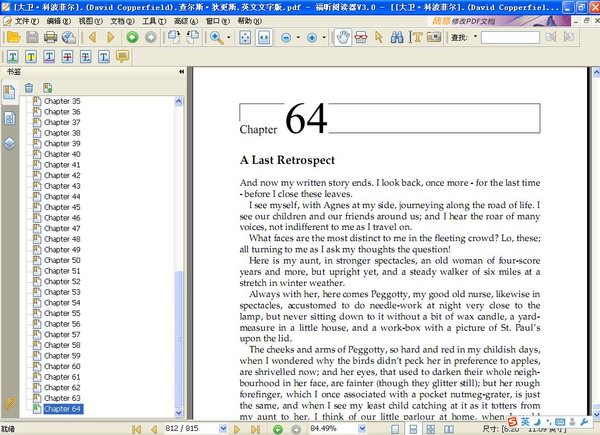600x435 pixels.
Task: Open the 工具 (Tools) menu
Action: point(154,21)
